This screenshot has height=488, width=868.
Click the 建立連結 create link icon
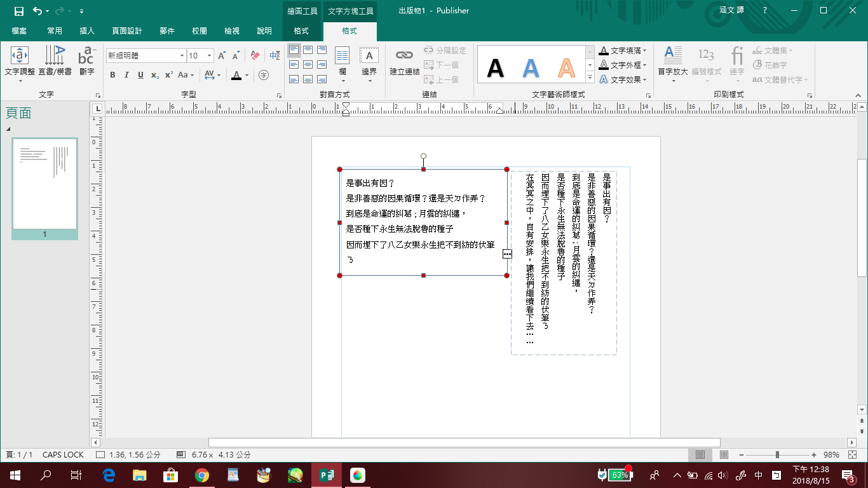click(x=404, y=61)
